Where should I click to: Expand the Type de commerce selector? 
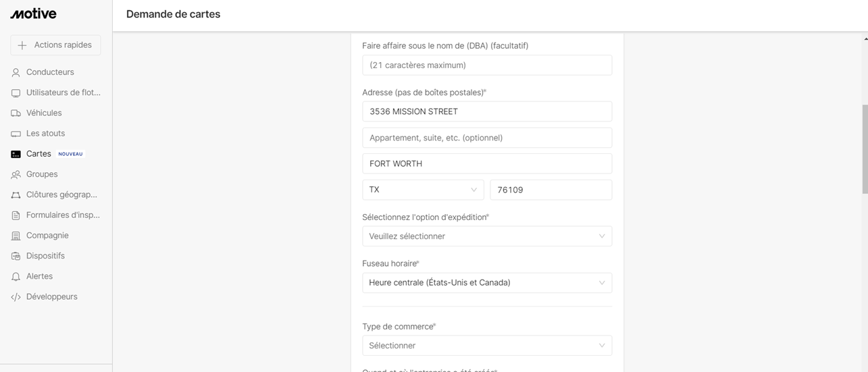(x=487, y=346)
